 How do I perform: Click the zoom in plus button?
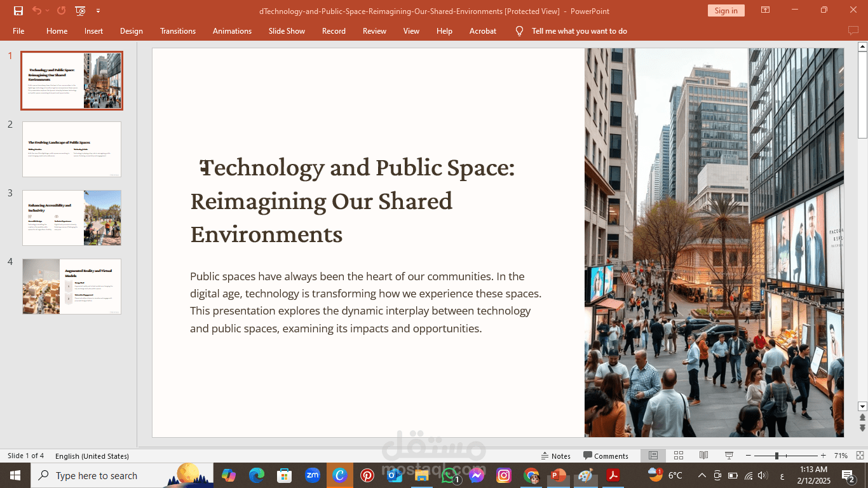[823, 456]
